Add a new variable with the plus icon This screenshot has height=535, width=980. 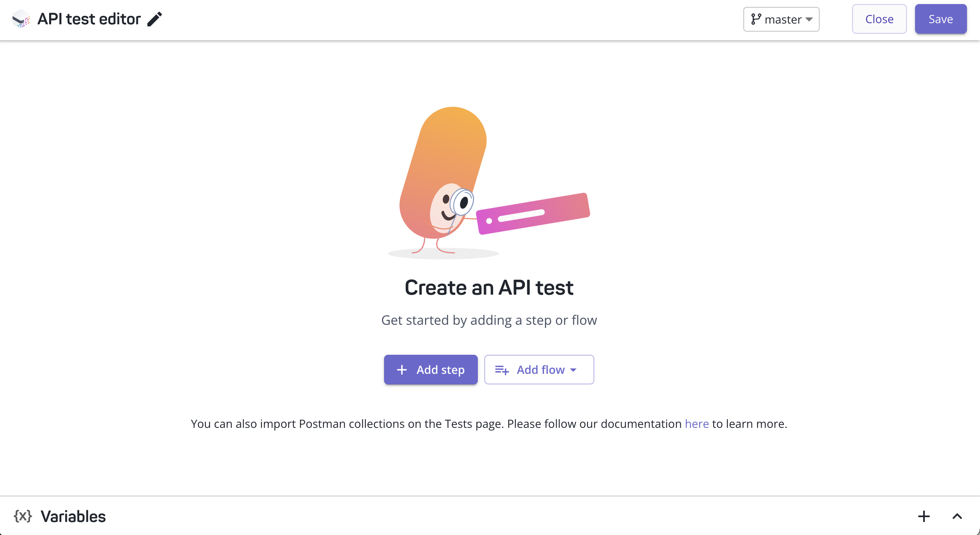[924, 516]
